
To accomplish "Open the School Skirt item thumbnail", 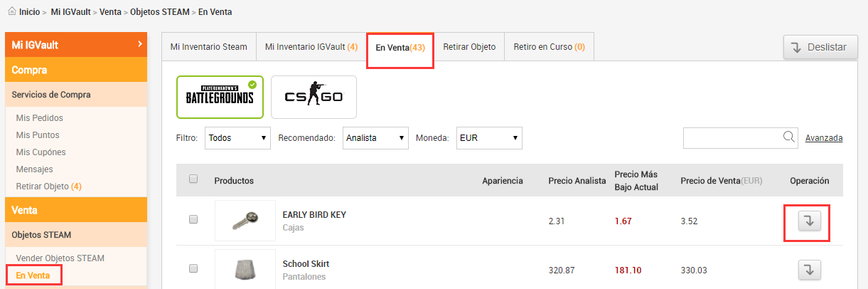I will point(245,269).
